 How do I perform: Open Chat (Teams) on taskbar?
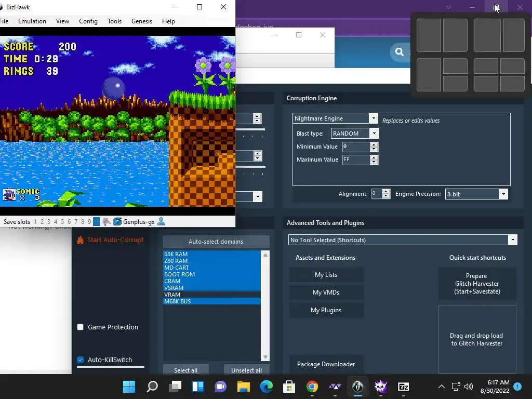220,387
